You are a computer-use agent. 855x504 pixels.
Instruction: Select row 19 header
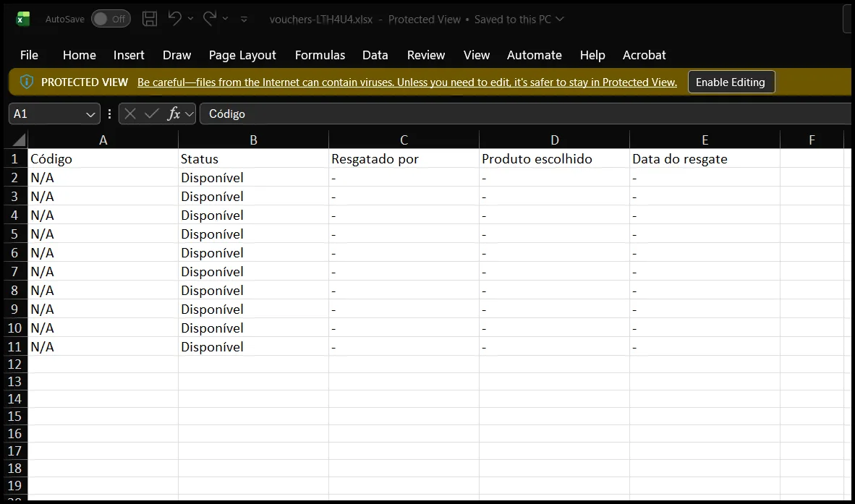click(14, 485)
